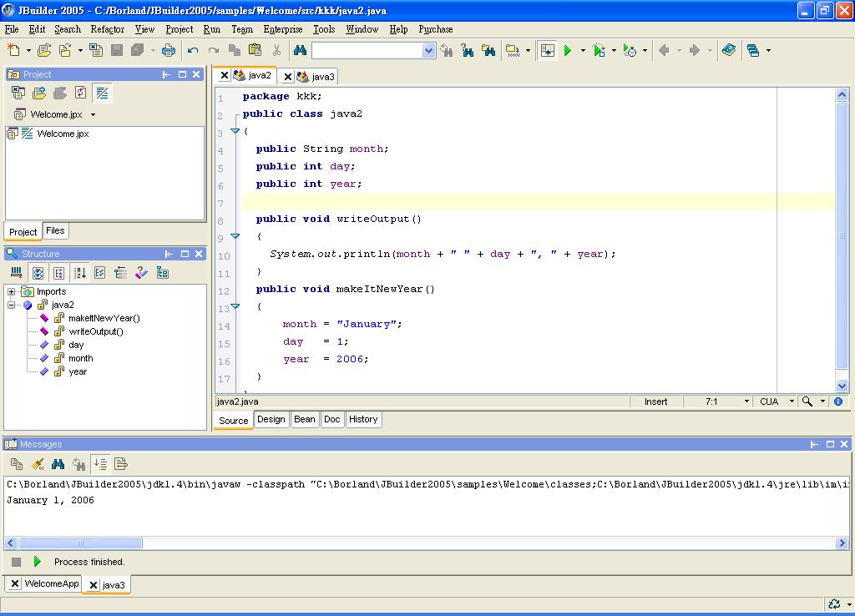855x616 pixels.
Task: Click the Optimize project stopwatch icon
Action: point(630,51)
